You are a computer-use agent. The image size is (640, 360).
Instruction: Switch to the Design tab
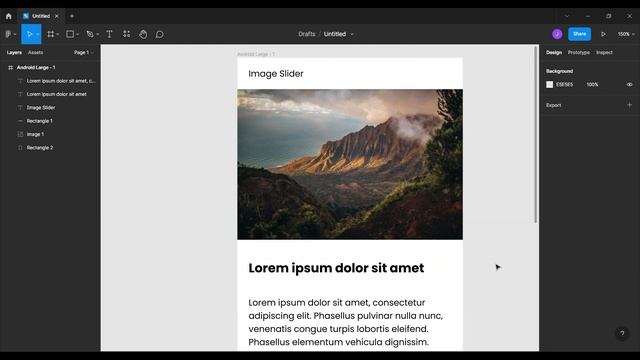click(554, 52)
